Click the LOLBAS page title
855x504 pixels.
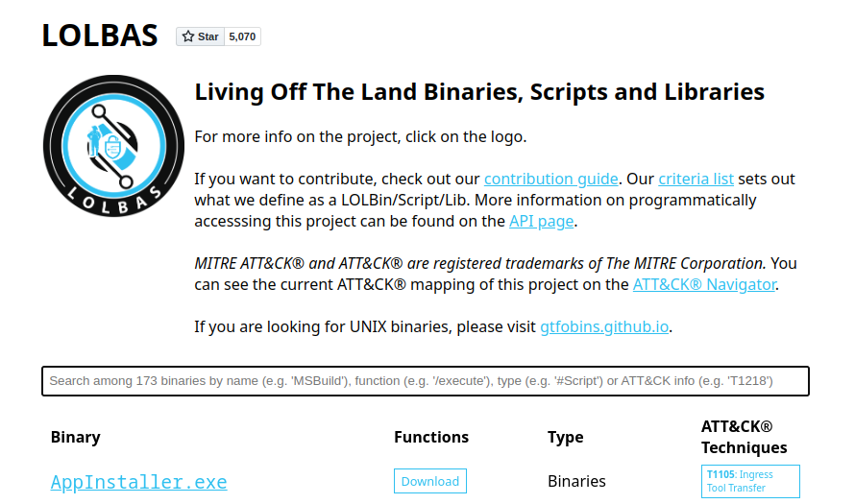tap(100, 36)
